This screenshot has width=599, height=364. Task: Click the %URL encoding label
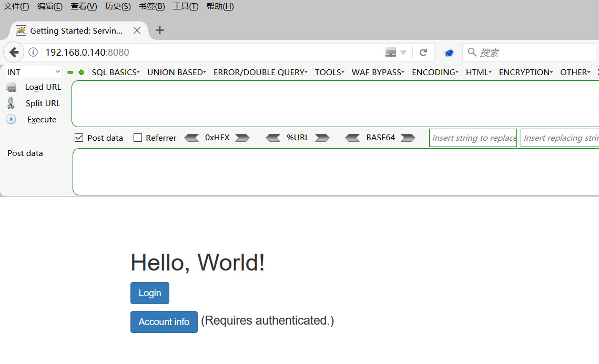298,138
